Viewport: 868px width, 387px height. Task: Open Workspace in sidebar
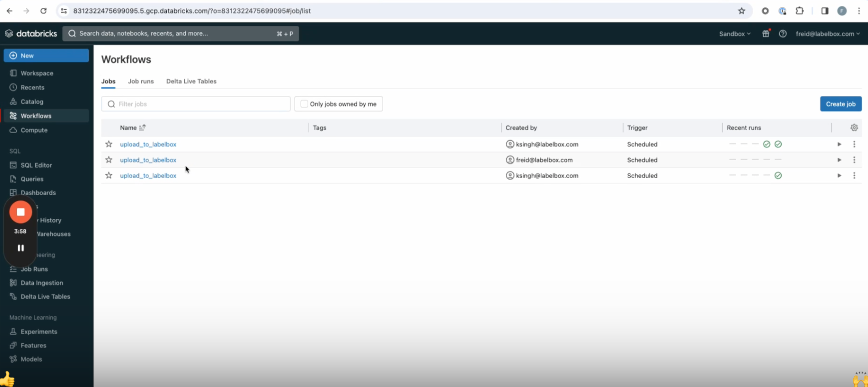point(46,73)
